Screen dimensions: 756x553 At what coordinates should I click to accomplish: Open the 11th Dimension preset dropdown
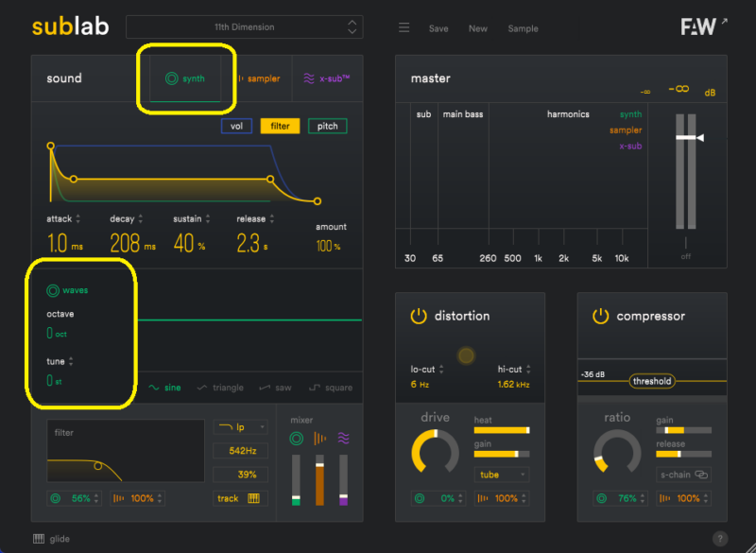click(244, 27)
